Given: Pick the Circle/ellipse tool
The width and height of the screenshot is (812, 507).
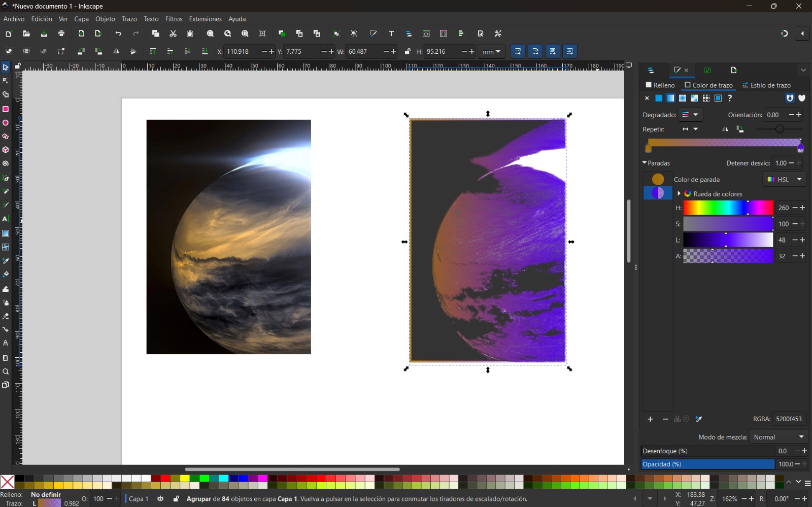Looking at the screenshot, I should (x=6, y=123).
